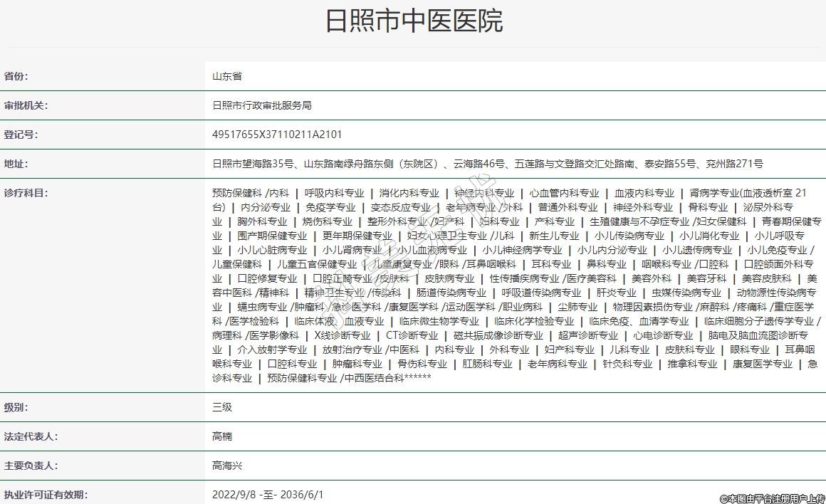The width and height of the screenshot is (826, 504).
Task: Select registration number 49517655X37110211A2101
Action: [x=277, y=135]
